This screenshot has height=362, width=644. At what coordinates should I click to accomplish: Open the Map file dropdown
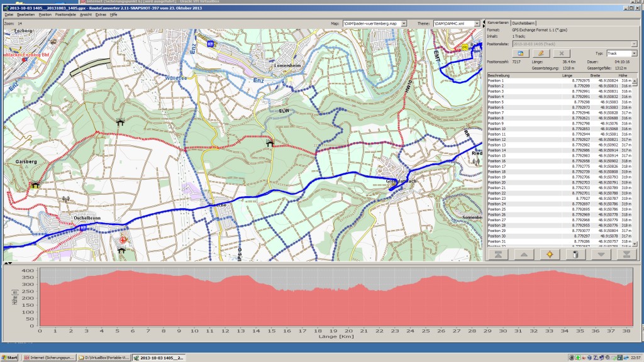coord(410,23)
